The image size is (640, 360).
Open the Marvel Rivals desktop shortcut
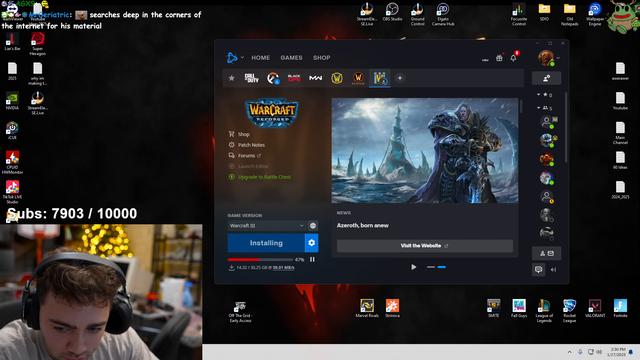(367, 308)
